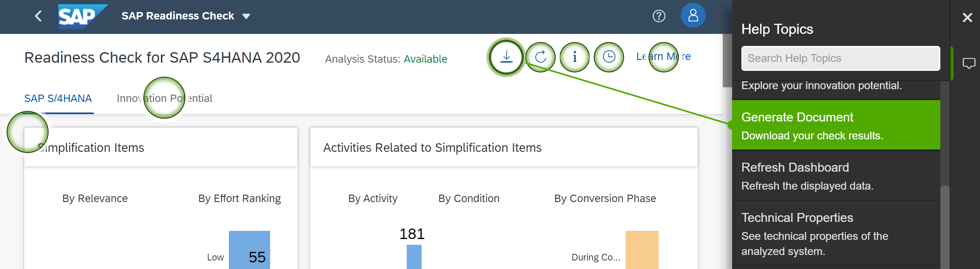The width and height of the screenshot is (980, 269).
Task: Open the Technical Properties info icon
Action: [575, 57]
